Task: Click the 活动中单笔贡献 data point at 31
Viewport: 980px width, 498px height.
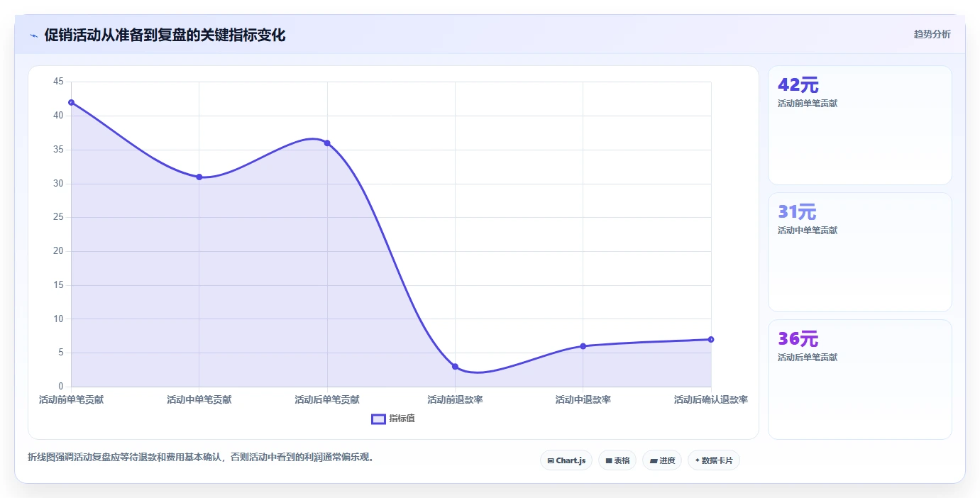Action: point(199,177)
